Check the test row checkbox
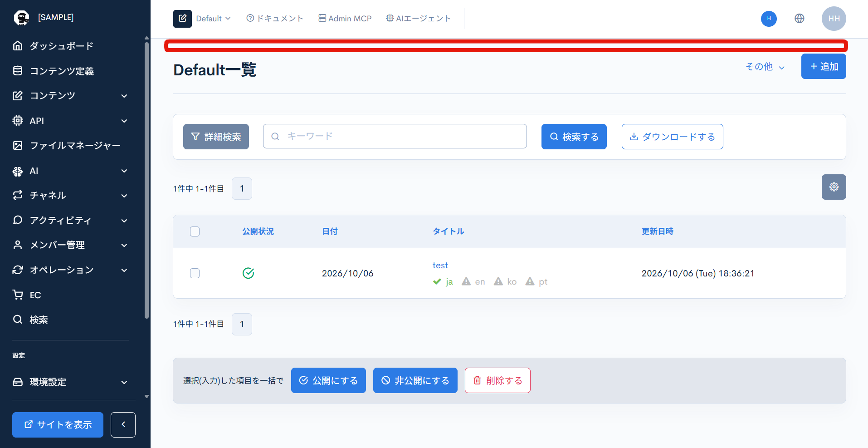 tap(195, 273)
